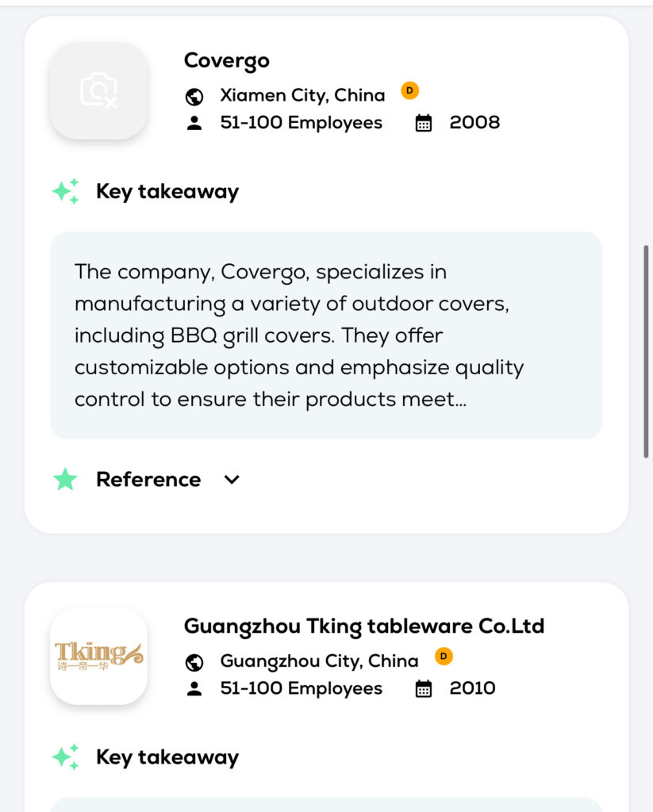653x812 pixels.
Task: Click the Reference label in Covergo card
Action: pos(148,479)
